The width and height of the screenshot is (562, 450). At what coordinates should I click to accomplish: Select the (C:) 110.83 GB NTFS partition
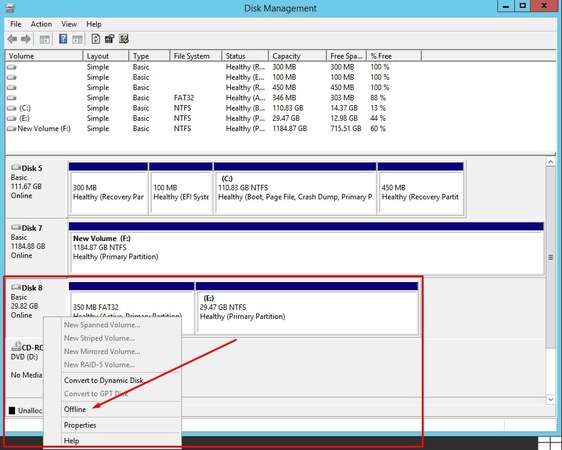point(295,188)
